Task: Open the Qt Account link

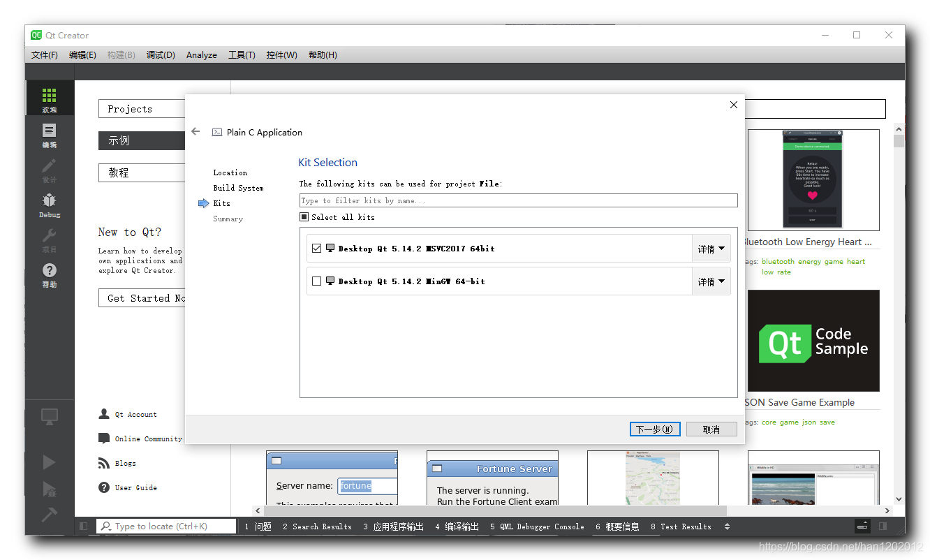Action: click(x=136, y=414)
